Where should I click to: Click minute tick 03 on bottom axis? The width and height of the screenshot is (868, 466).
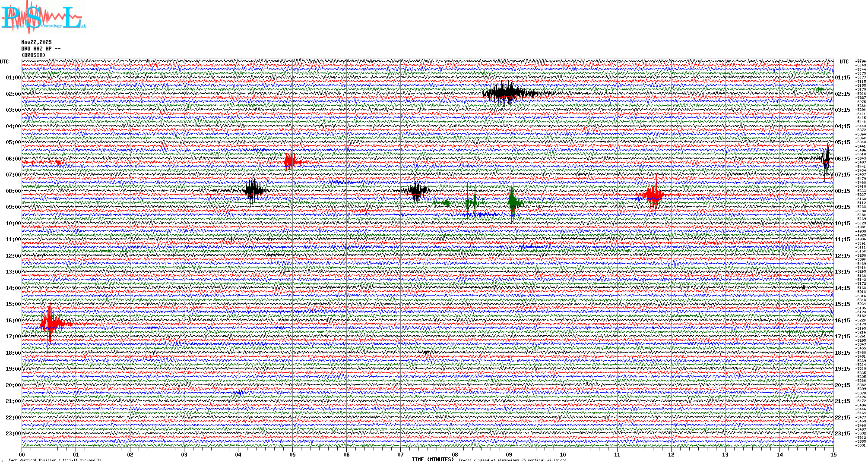[x=184, y=454]
